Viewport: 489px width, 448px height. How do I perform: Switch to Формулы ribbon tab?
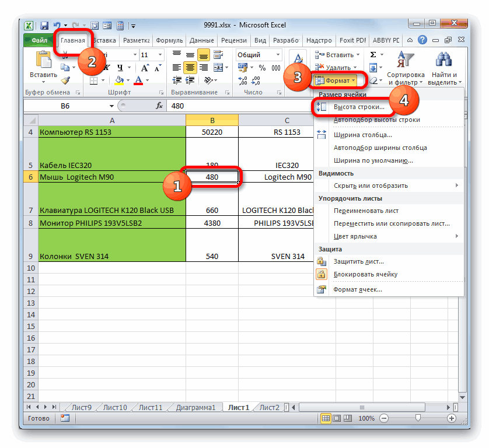169,40
